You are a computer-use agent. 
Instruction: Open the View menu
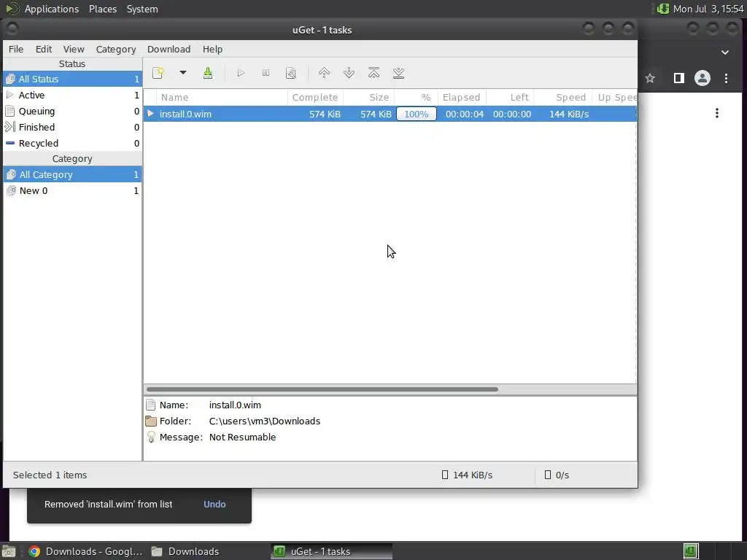[x=74, y=49]
